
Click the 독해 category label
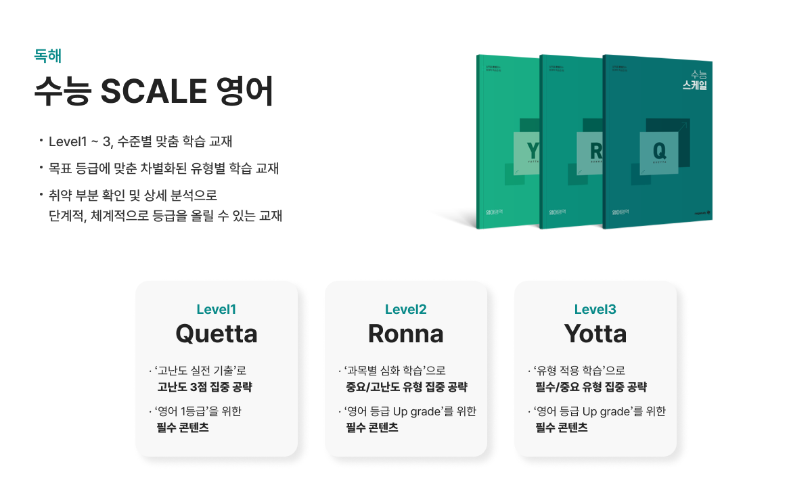tap(48, 56)
